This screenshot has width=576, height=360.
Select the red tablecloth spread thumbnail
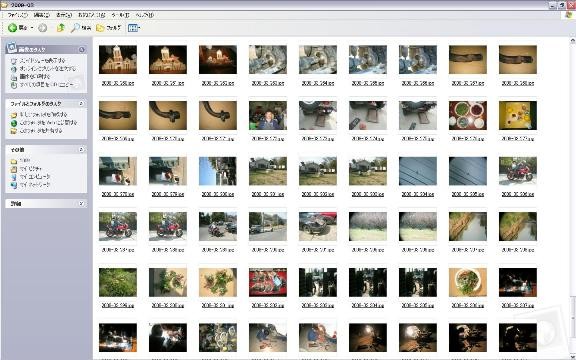click(268, 282)
